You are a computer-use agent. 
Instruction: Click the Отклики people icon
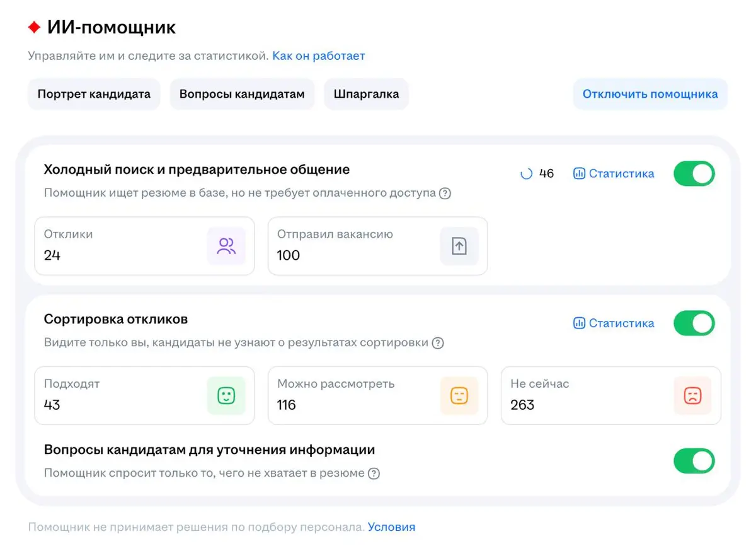(226, 246)
